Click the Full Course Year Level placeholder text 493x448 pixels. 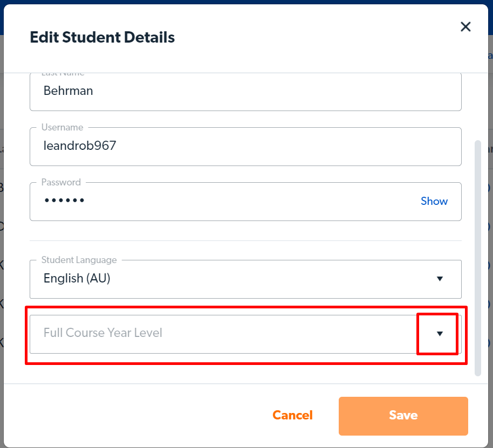click(x=103, y=333)
